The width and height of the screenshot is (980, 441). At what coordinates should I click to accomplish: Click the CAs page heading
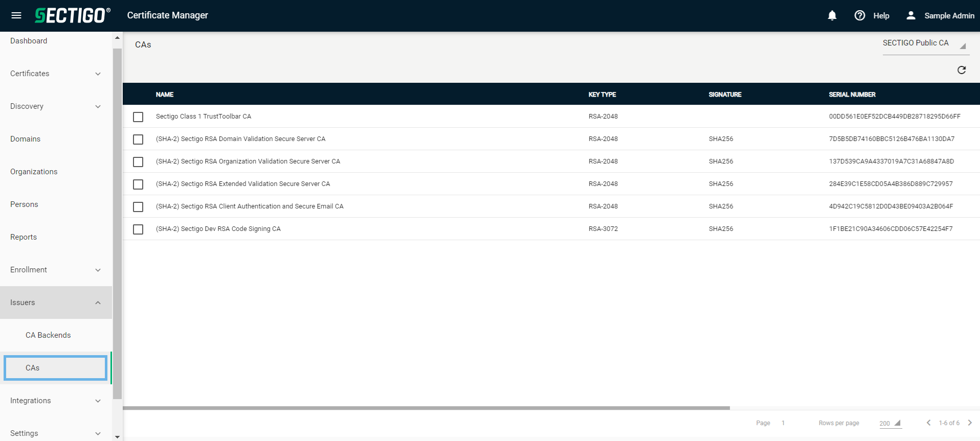[x=143, y=45]
